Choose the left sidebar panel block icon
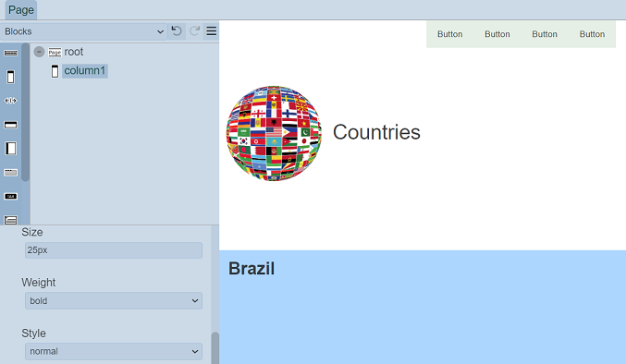The width and height of the screenshot is (626, 364). pyautogui.click(x=11, y=149)
